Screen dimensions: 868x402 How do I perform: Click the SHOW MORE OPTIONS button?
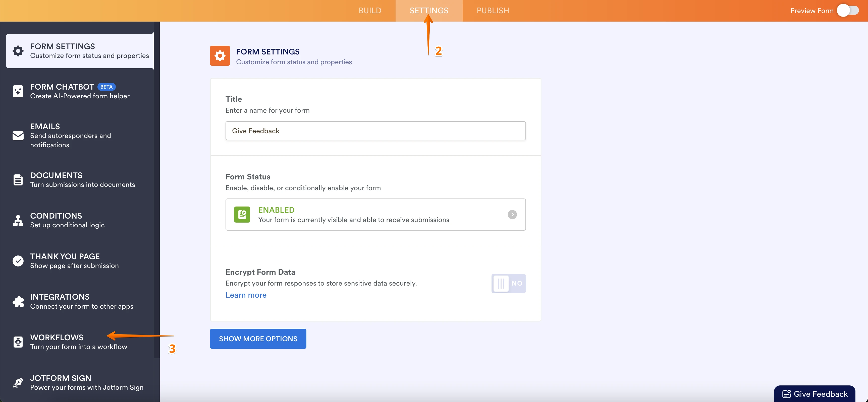(258, 338)
